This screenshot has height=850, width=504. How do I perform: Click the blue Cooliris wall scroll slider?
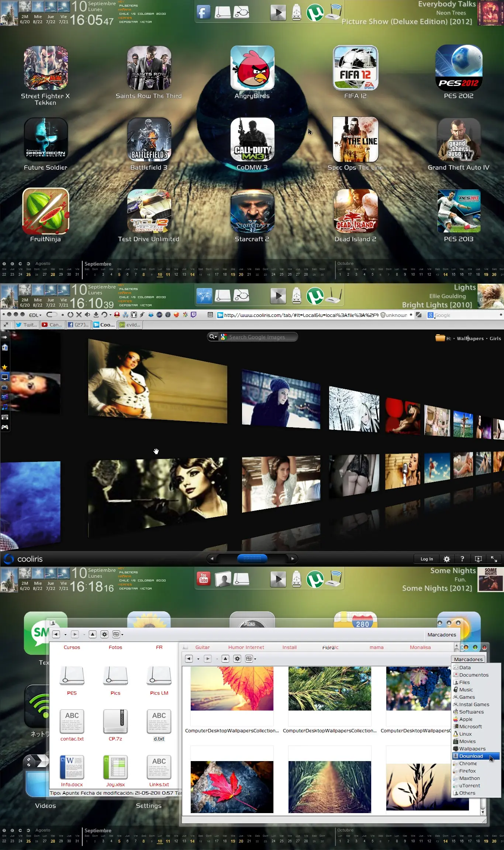252,559
